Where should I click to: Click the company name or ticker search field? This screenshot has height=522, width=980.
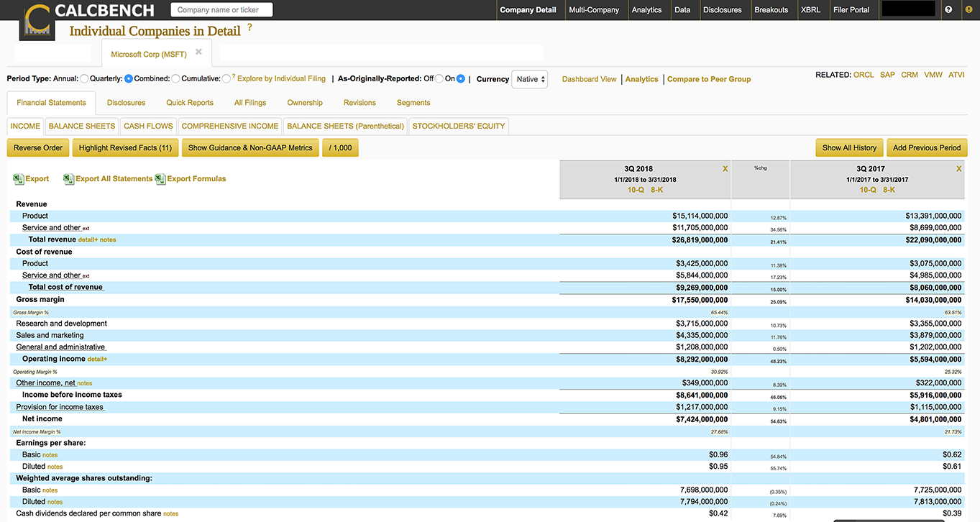point(221,10)
